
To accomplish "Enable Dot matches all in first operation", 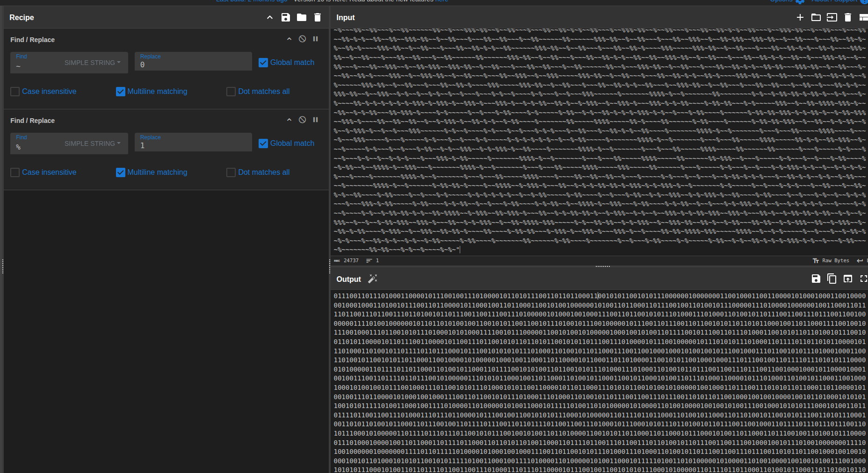I will click(231, 92).
